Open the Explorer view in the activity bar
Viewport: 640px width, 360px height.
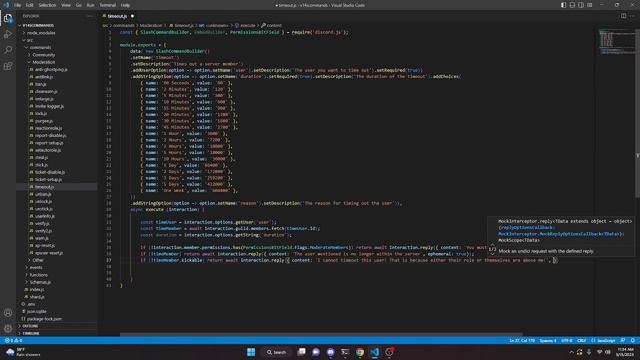[8, 18]
